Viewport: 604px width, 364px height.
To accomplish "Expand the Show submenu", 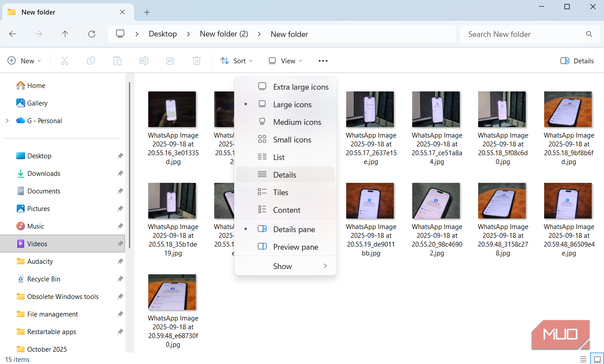I will point(286,266).
